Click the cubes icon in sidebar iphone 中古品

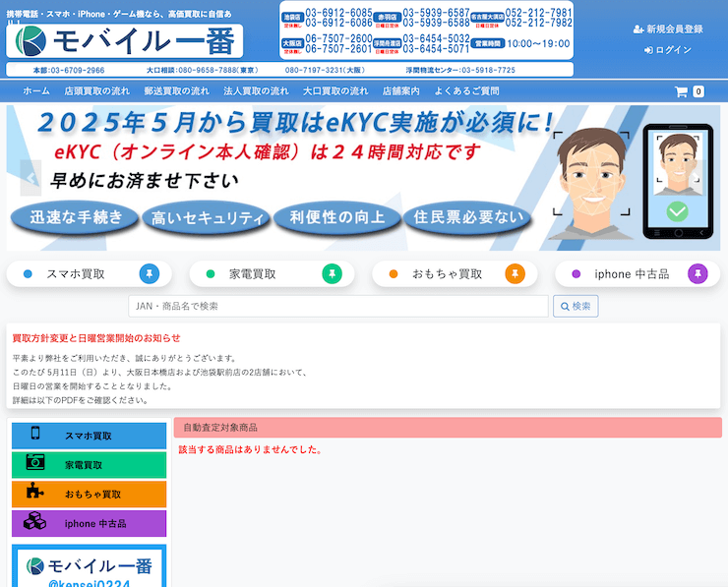tap(35, 521)
